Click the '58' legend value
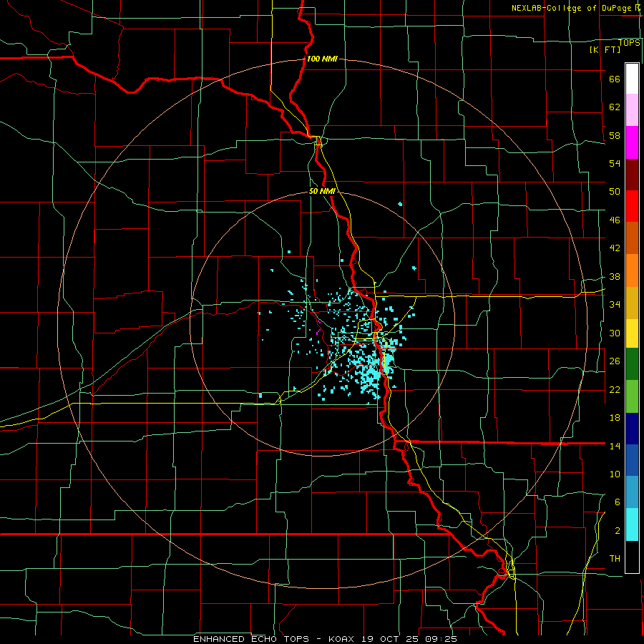Image resolution: width=644 pixels, height=644 pixels. (x=615, y=135)
